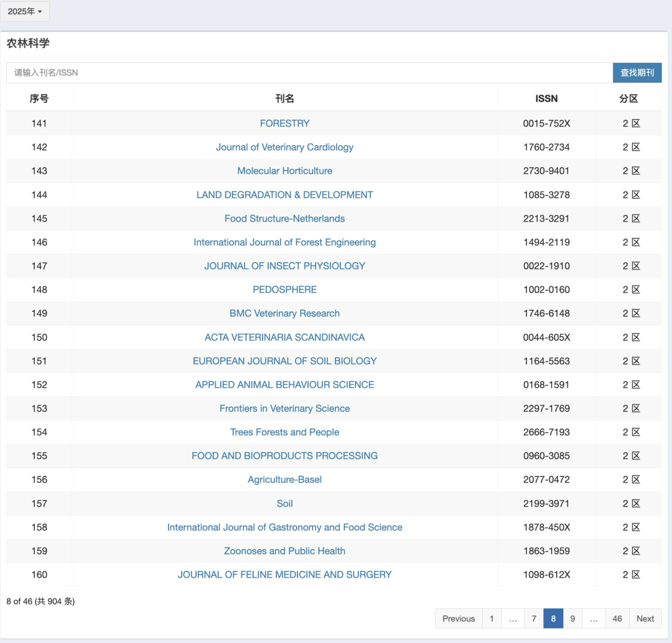Open Journal of Veterinary Cardiology link
Viewport: 672px width, 643px height.
tap(284, 147)
